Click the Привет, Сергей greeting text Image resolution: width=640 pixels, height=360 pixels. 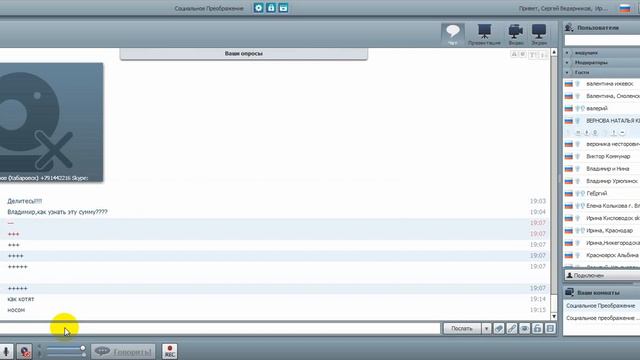[563, 8]
